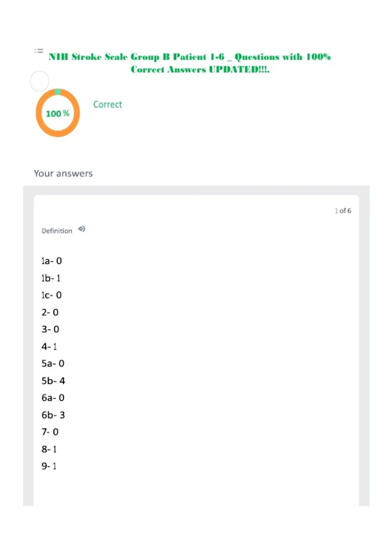Select the answer line 1a- 0

52,261
